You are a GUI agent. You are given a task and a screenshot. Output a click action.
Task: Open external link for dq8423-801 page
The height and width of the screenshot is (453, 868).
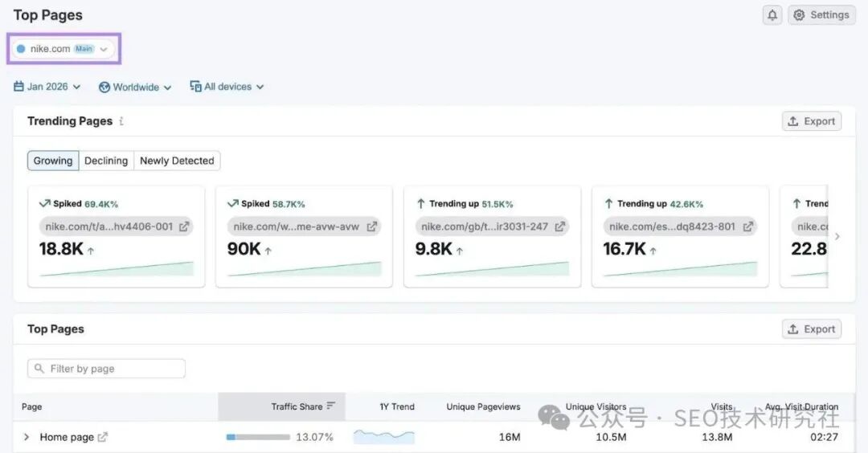pos(747,226)
